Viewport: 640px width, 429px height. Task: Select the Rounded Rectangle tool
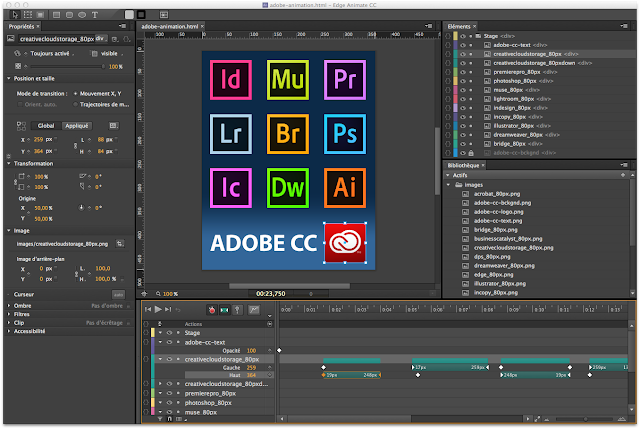pyautogui.click(x=69, y=15)
